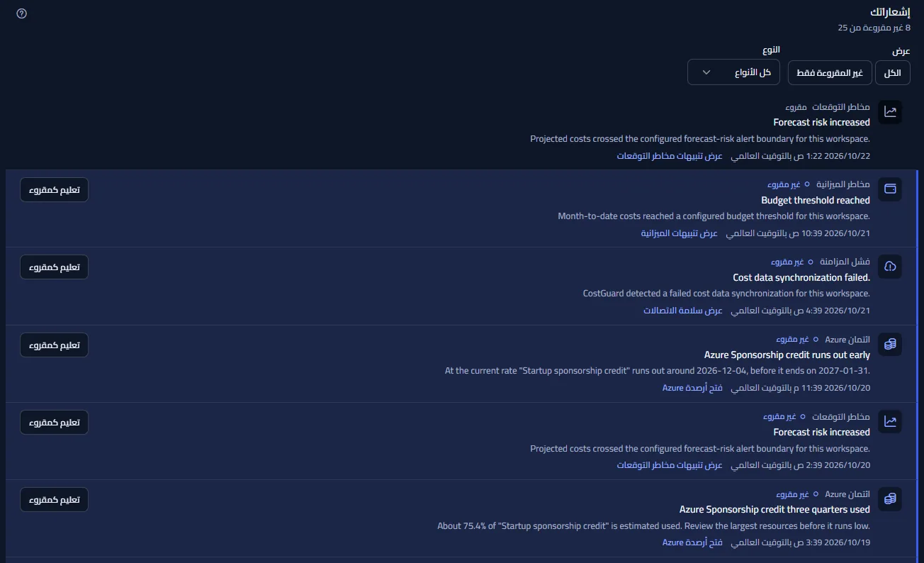
Task: Mark Azure Sponsorship credit three quarters used as read
Action: tap(55, 500)
